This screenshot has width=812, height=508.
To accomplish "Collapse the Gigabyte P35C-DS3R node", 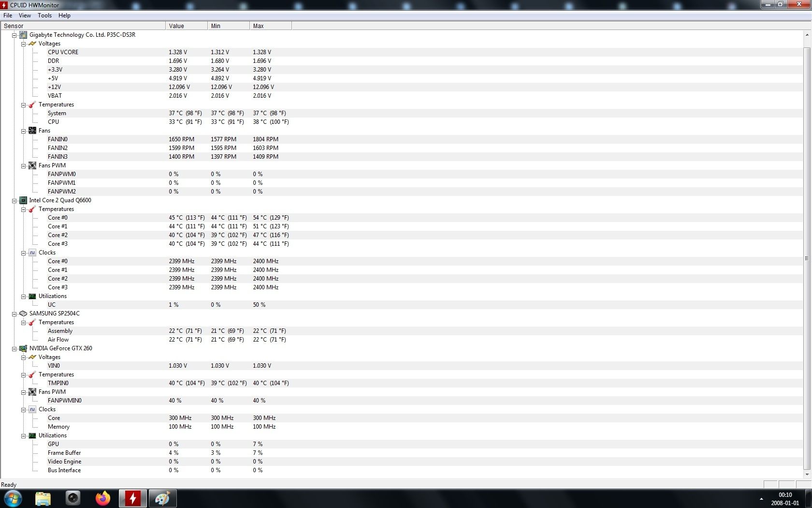I will coord(14,35).
